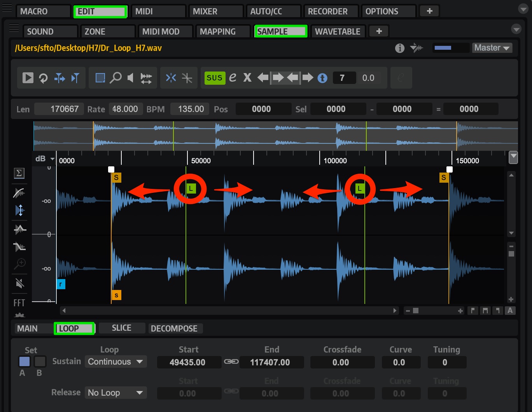532x412 pixels.
Task: Select the magnifier zoom tool
Action: tap(115, 78)
